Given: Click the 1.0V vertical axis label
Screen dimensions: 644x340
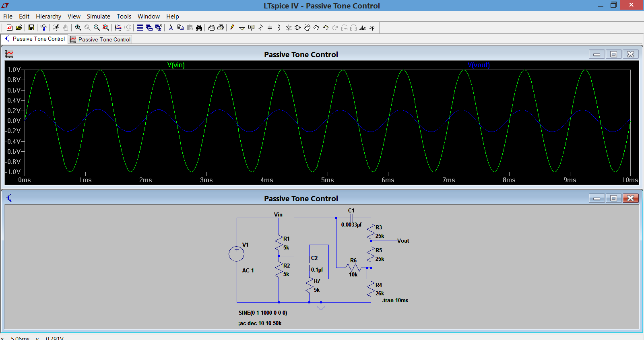Looking at the screenshot, I should (14, 70).
